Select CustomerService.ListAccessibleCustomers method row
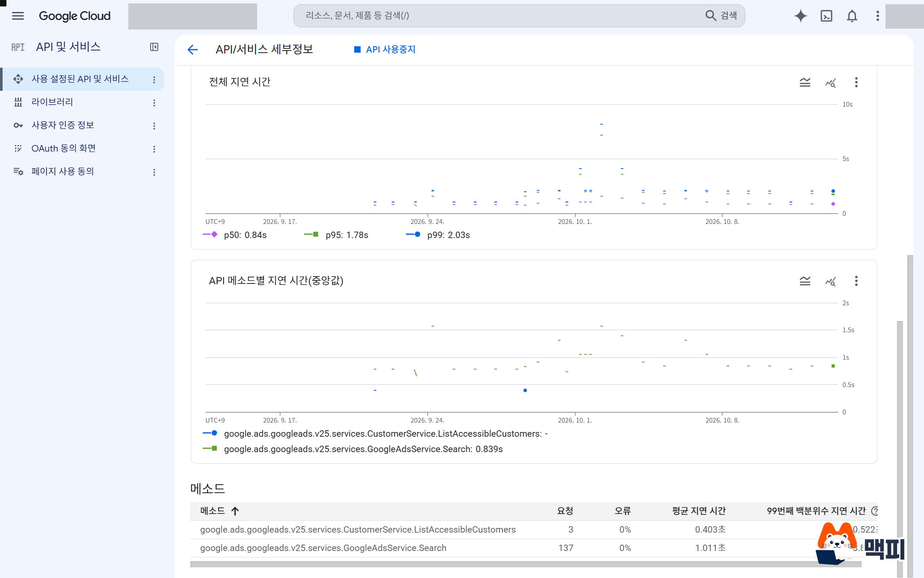Screen dimensions: 924x578 [x=534, y=530]
